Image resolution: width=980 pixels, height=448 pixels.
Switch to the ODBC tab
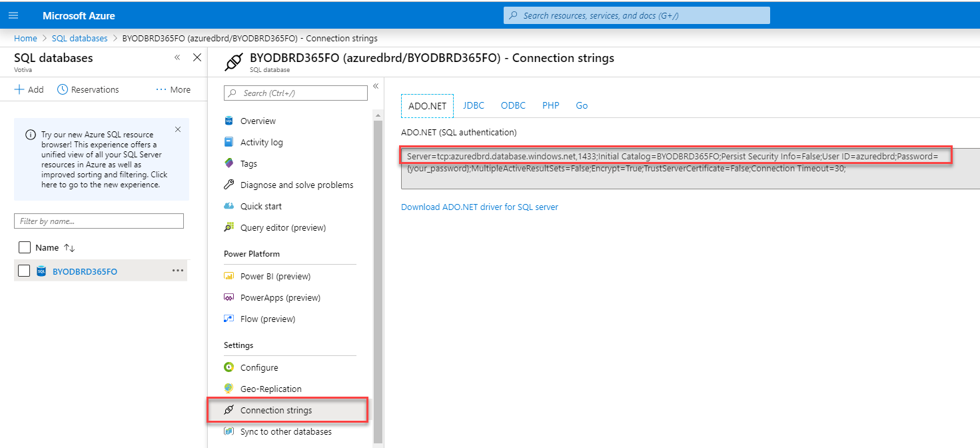[513, 105]
